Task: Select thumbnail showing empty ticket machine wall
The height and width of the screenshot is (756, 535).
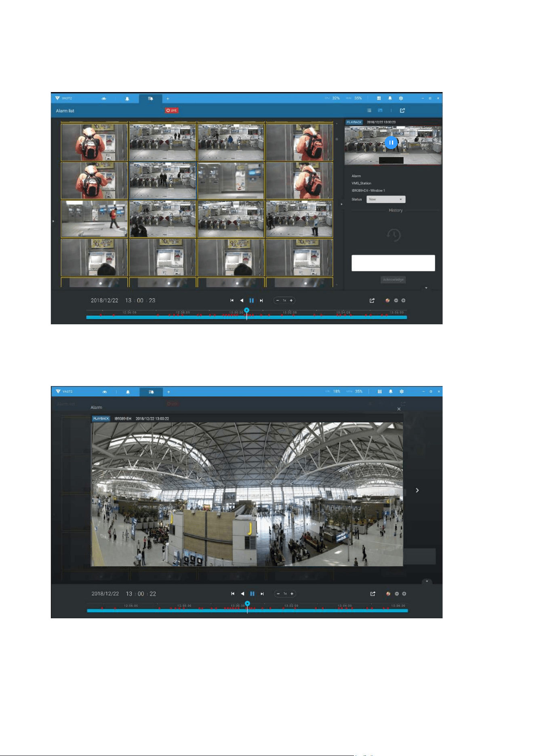Action: click(231, 181)
